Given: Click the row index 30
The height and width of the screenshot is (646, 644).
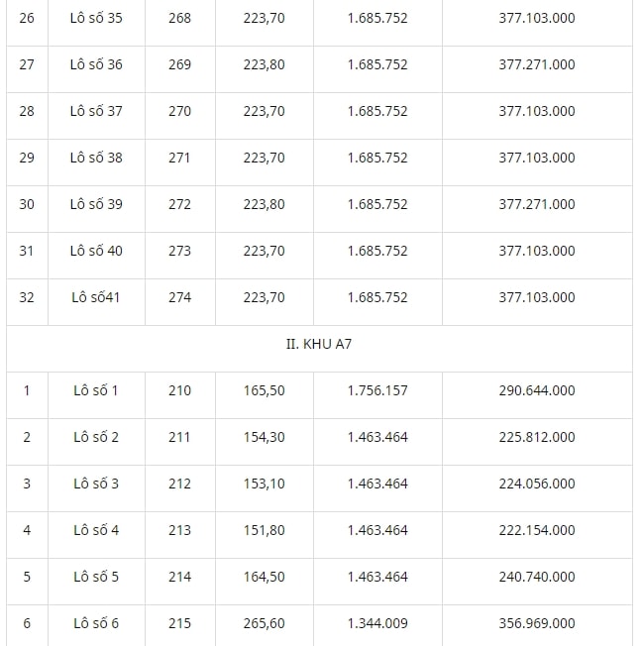Looking at the screenshot, I should pos(27,204).
